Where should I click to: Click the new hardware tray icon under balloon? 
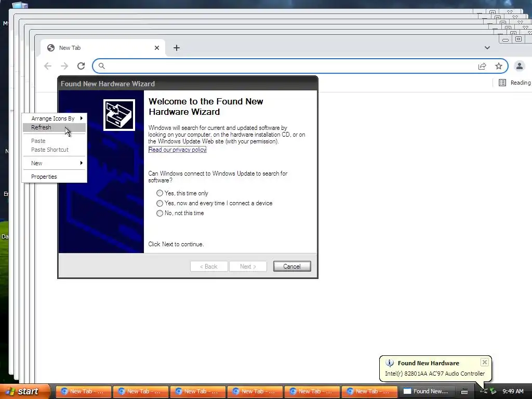tap(484, 391)
